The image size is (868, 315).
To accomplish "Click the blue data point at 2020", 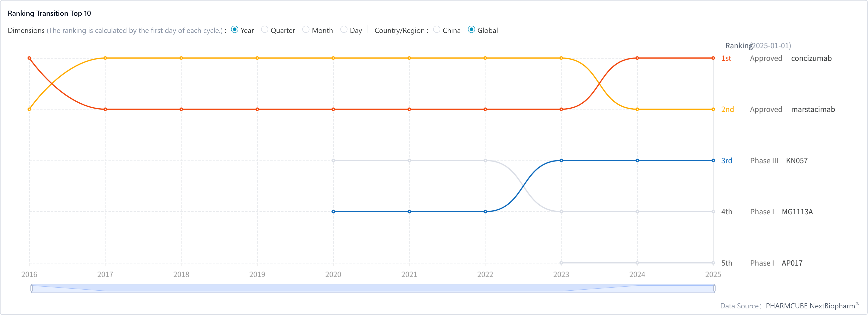I will coord(333,211).
